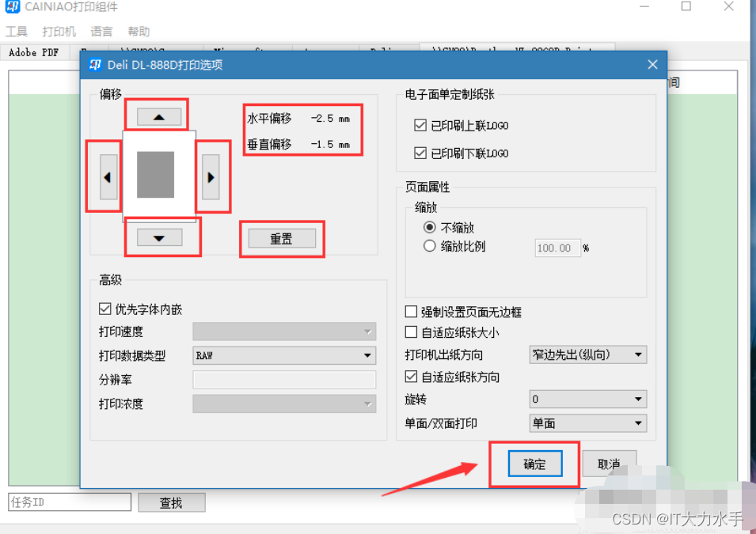Image resolution: width=756 pixels, height=534 pixels.
Task: Cancel with the 取消 button
Action: pos(609,464)
